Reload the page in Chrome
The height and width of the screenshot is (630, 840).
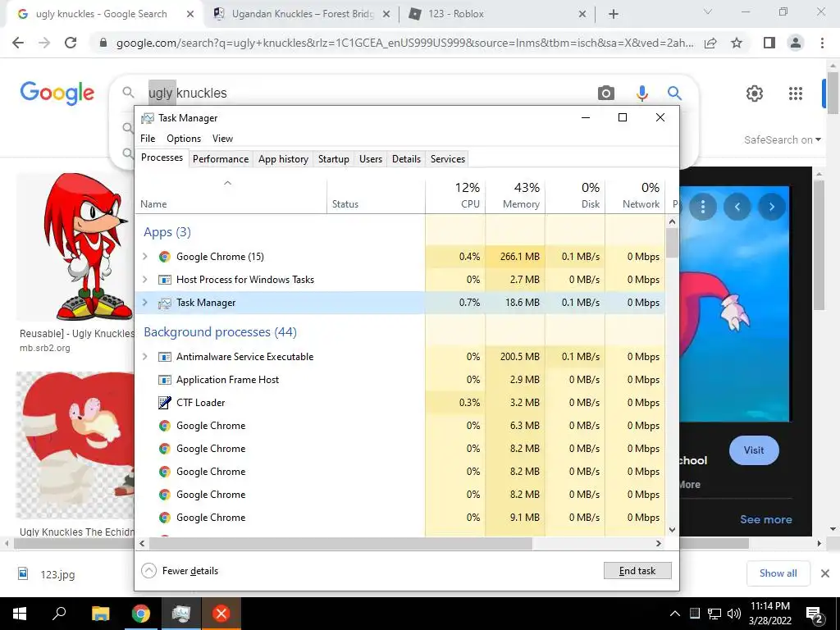(71, 43)
